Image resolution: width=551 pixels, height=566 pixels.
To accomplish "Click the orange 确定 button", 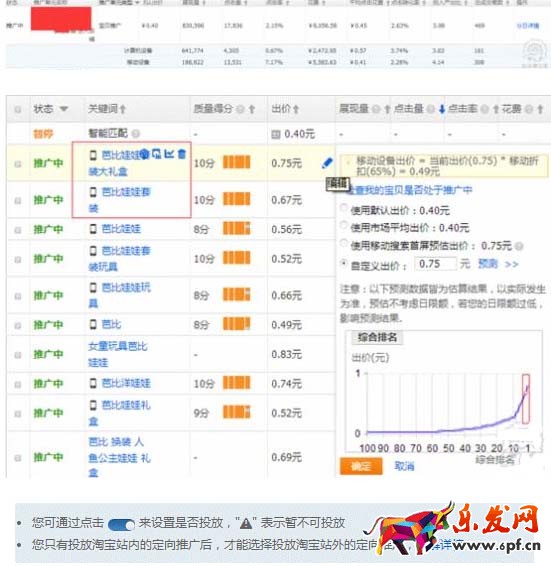I will 361,466.
